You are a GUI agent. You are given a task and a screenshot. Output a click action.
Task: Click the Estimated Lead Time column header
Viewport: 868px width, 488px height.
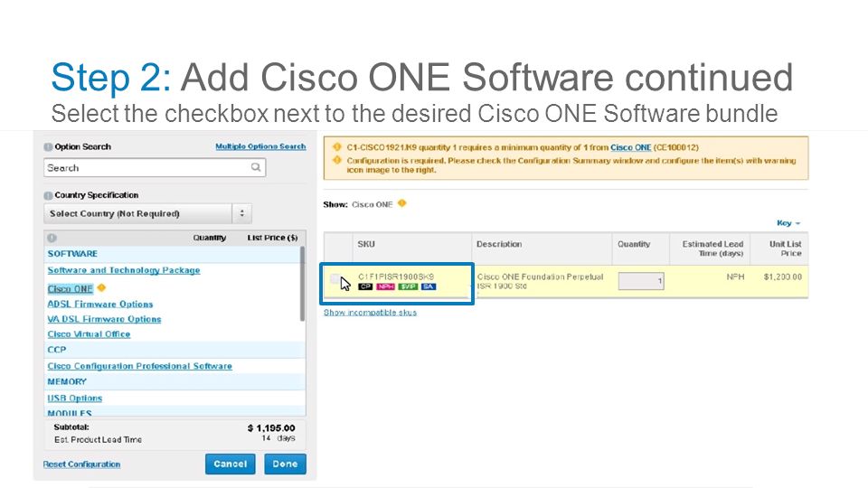coord(712,249)
